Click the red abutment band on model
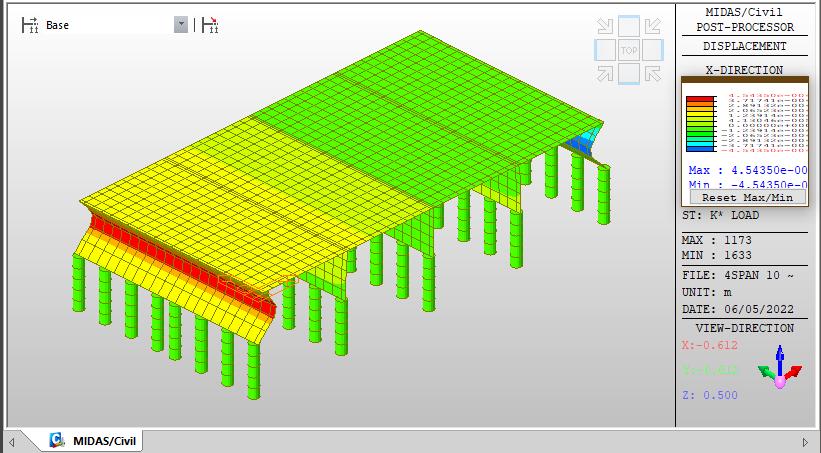Screen dimensions: 821x453 pyautogui.click(x=181, y=264)
